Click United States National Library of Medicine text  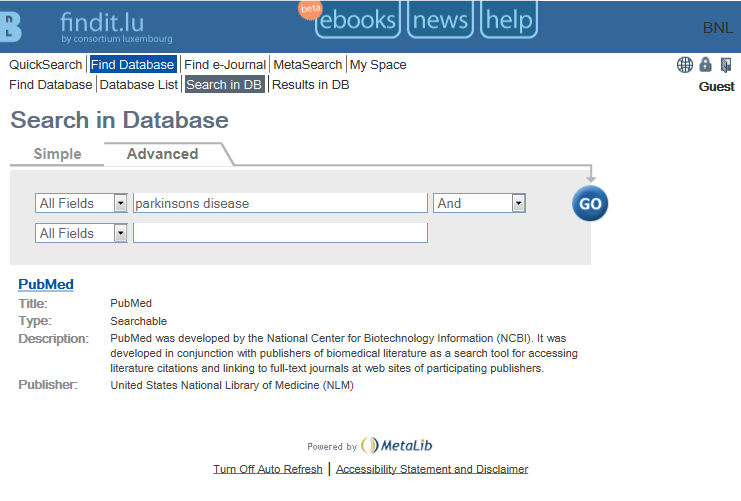(x=232, y=385)
